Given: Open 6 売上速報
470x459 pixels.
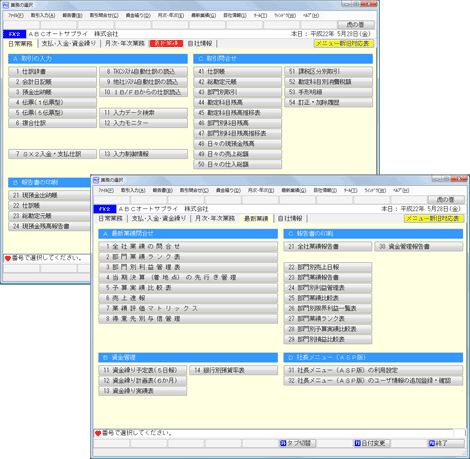Looking at the screenshot, I should click(188, 298).
